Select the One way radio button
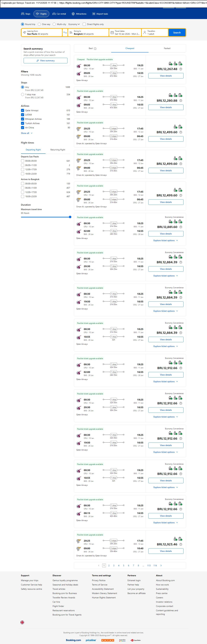The width and height of the screenshot is (207, 644). coord(39,24)
